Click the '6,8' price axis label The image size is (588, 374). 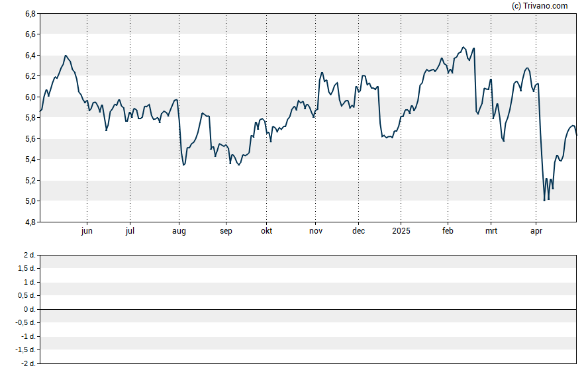click(x=30, y=14)
